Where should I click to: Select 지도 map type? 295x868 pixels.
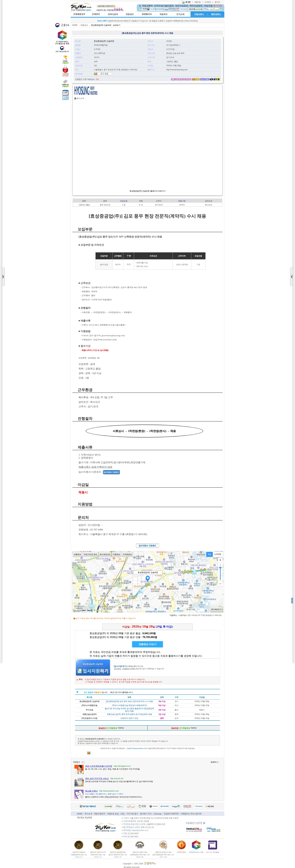click(x=209, y=554)
